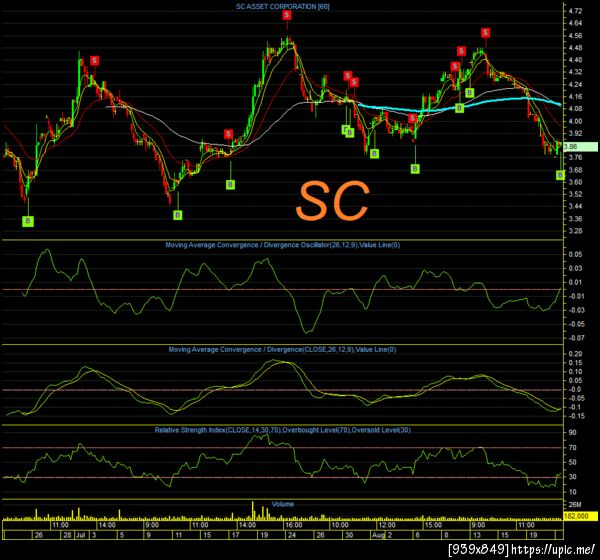Click the -0.15 MACD axis label
Screen dimensions: 600x560
tap(576, 416)
